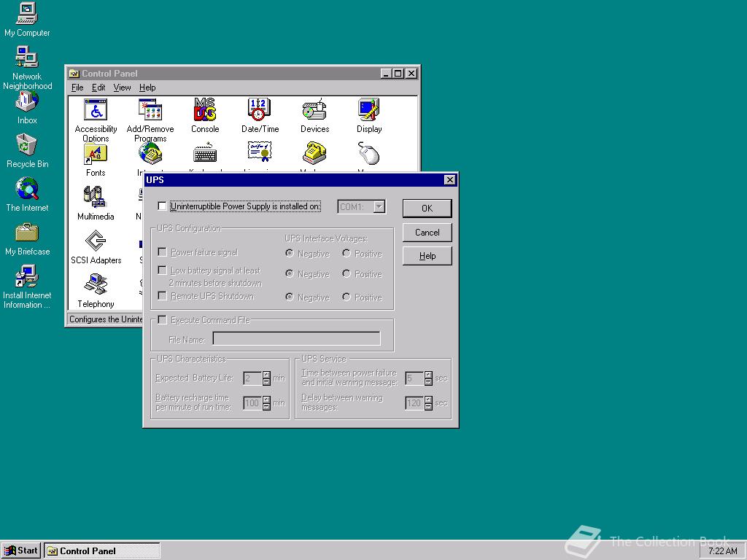
Task: Click the File Name input field
Action: pos(296,338)
